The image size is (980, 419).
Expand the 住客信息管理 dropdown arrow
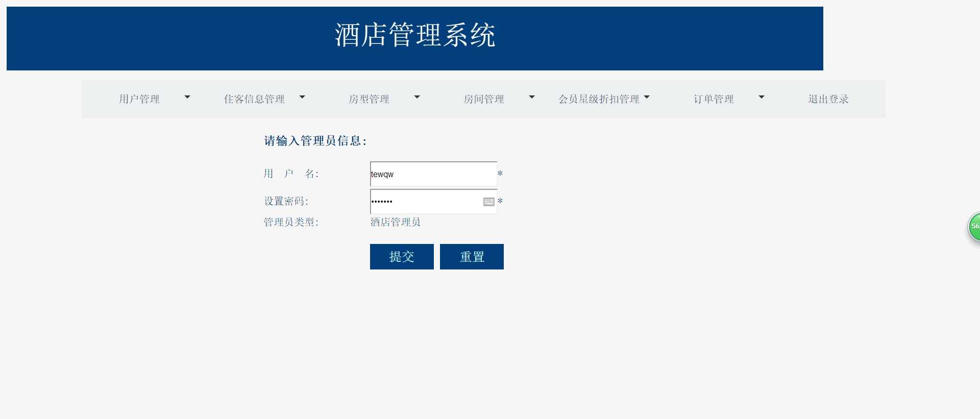(302, 97)
